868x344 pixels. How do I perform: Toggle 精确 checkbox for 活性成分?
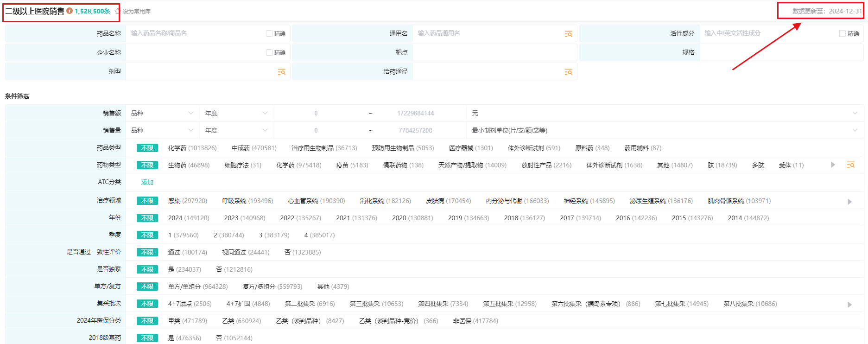(x=843, y=33)
